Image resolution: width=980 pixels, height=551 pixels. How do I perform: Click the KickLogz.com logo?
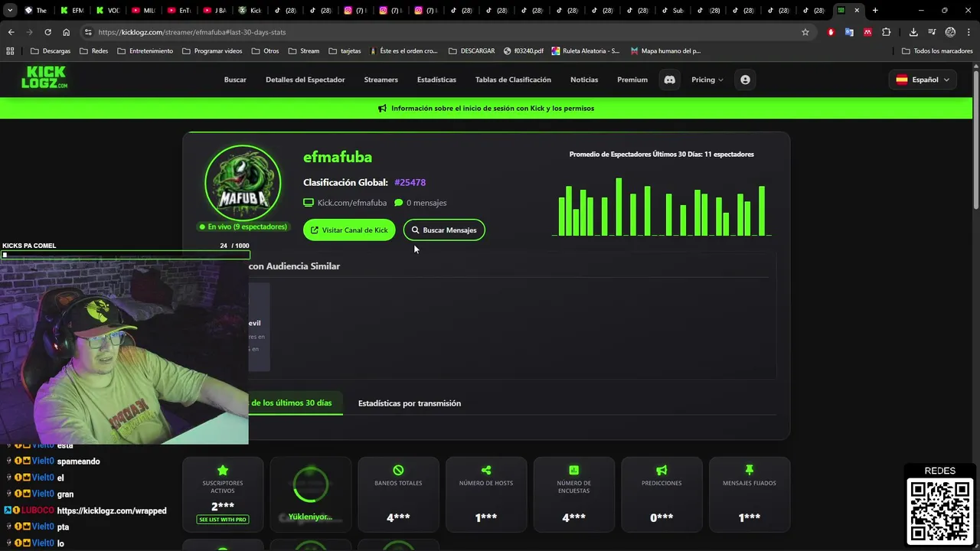[44, 77]
